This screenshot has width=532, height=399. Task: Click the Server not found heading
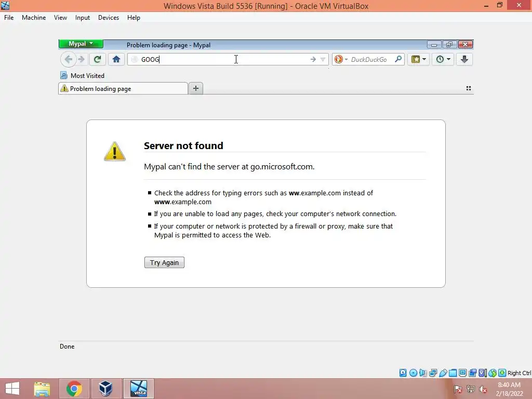coord(183,145)
